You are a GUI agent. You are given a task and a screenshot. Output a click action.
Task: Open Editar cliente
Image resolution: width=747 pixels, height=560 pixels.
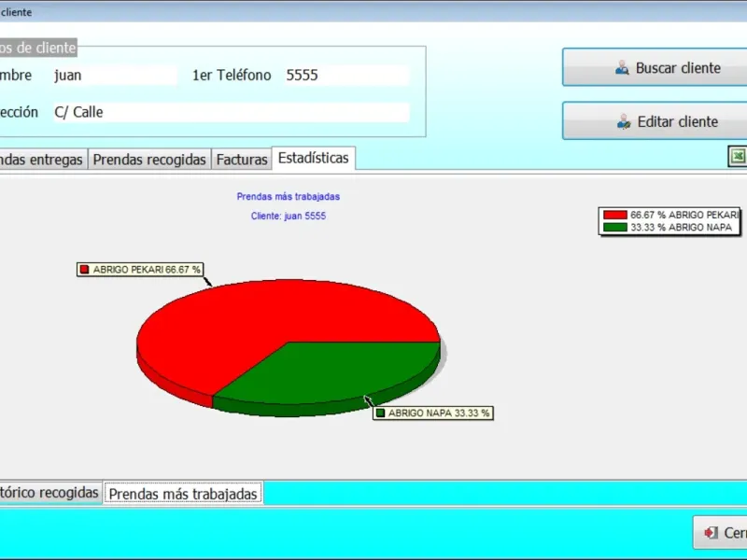coord(655,121)
